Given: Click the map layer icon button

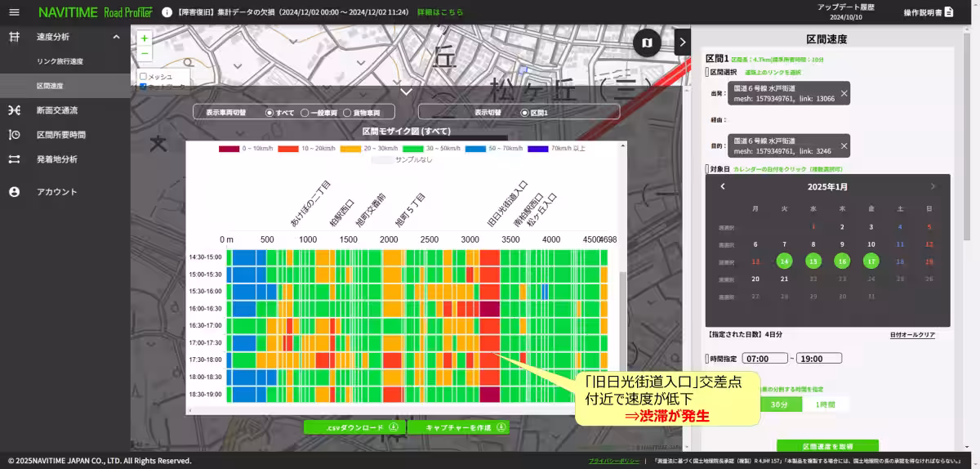Looking at the screenshot, I should coord(647,42).
